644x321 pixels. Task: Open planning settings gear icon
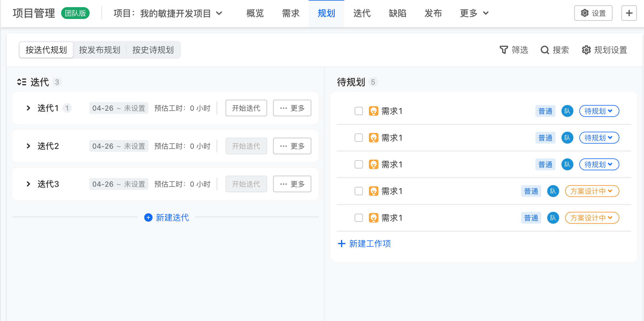(586, 50)
